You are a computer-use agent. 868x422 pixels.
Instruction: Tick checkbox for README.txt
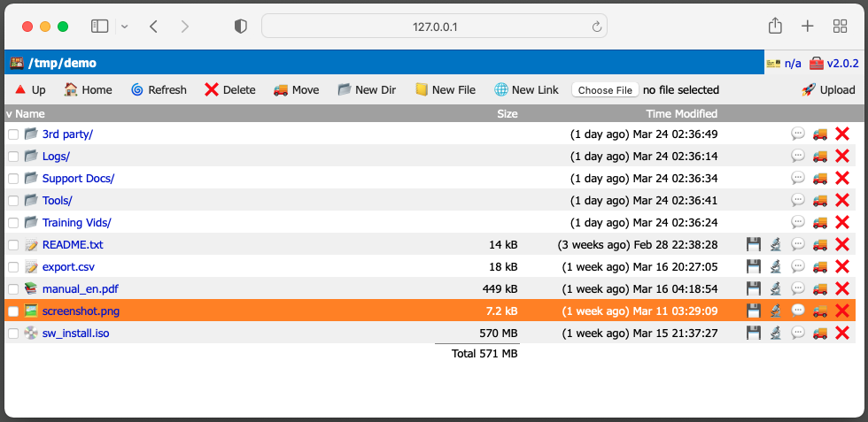[13, 244]
